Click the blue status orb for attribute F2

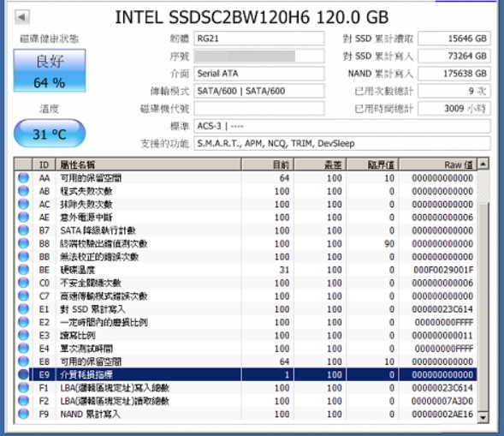click(x=23, y=401)
